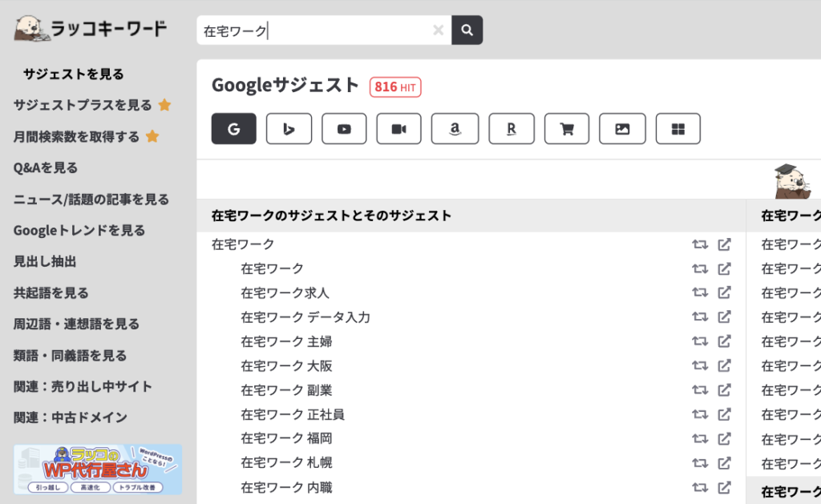Switch to Rakuten suggest source icon
821x504 pixels.
pyautogui.click(x=512, y=129)
